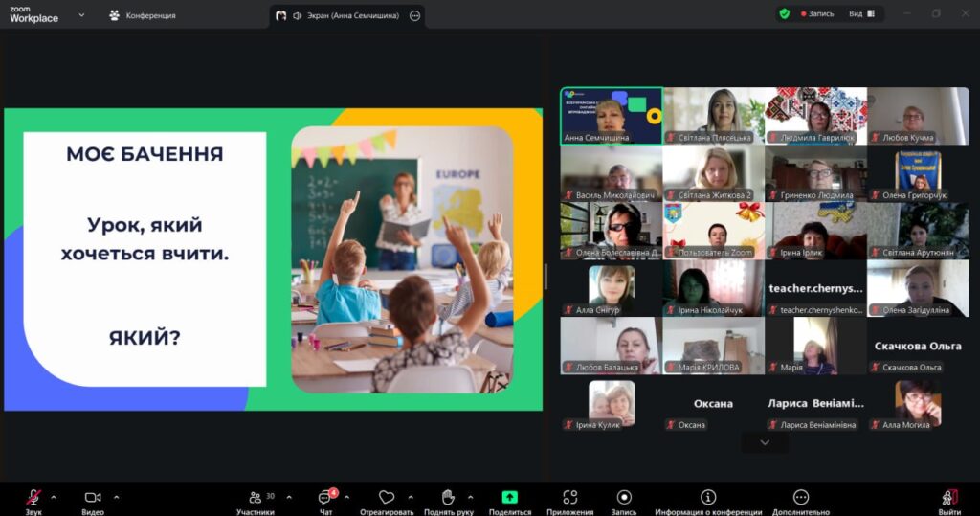Open the Участники participants panel
The width and height of the screenshot is (980, 516).
(256, 497)
